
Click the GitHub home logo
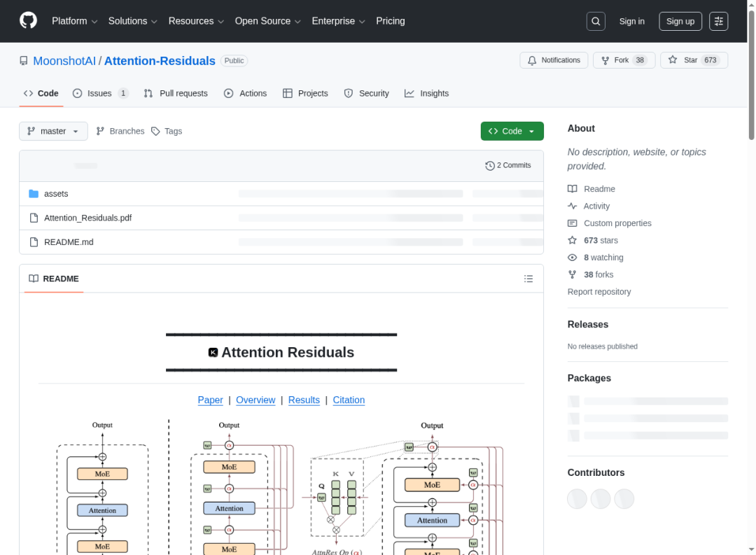[x=28, y=21]
